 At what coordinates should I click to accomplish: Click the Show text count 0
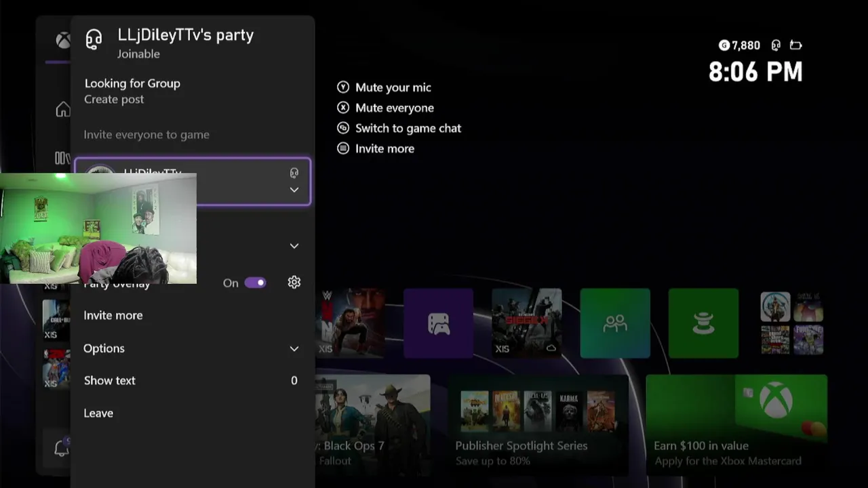(294, 381)
